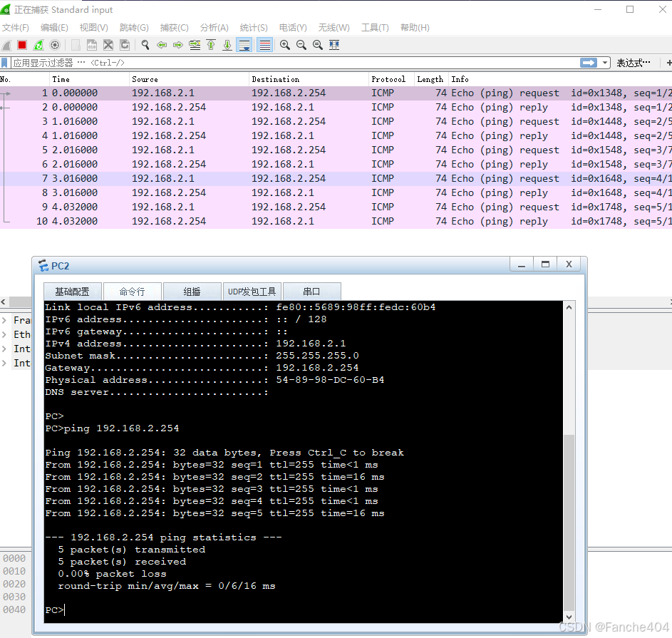This screenshot has width=672, height=638.
Task: Select packet 3 at time 1.016000
Action: [x=336, y=122]
